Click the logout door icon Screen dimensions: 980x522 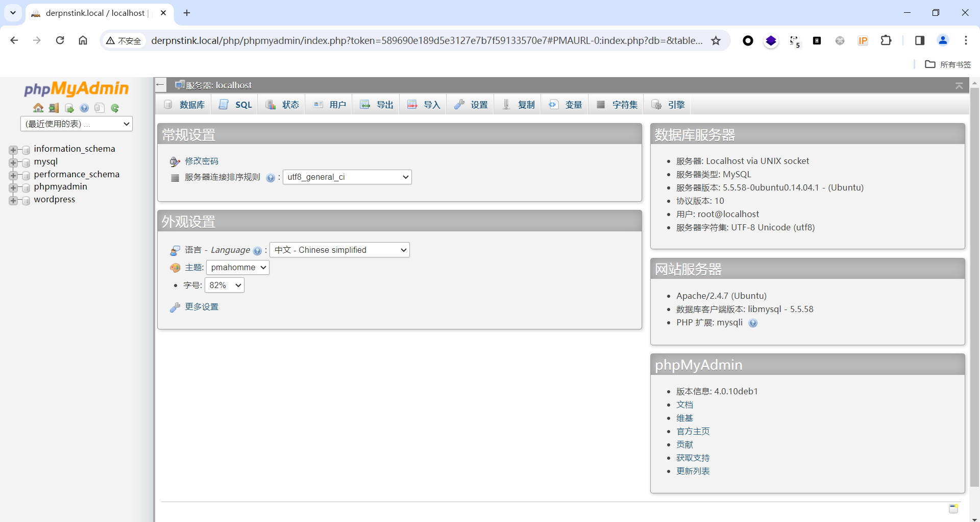(54, 108)
